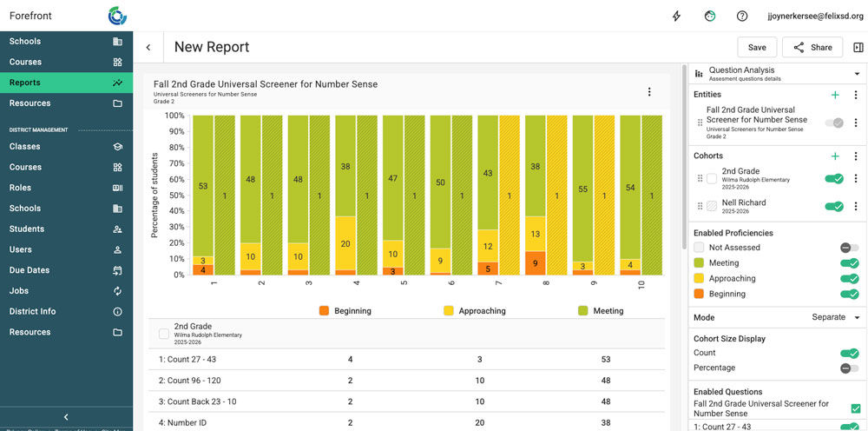Image resolution: width=868 pixels, height=431 pixels.
Task: Toggle the side panel layout icon
Action: pyautogui.click(x=858, y=48)
